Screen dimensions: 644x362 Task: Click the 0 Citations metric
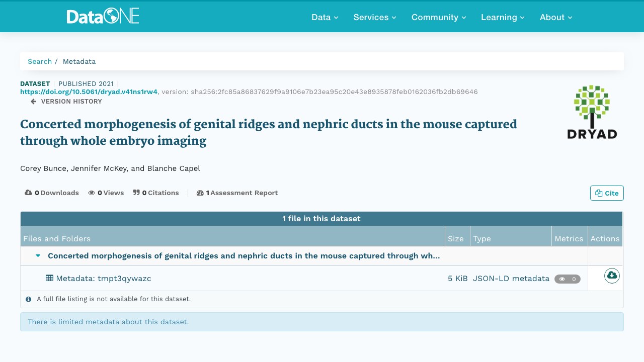pos(156,193)
